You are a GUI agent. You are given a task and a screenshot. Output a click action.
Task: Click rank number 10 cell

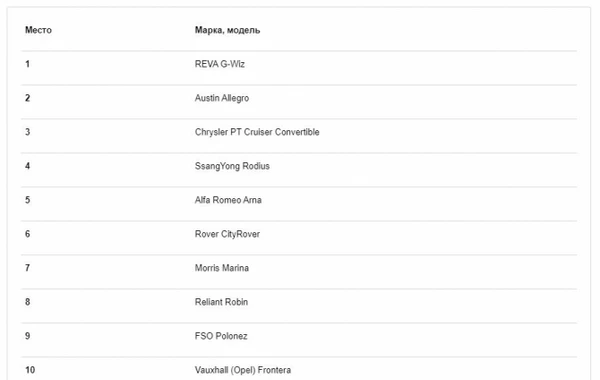(x=30, y=370)
